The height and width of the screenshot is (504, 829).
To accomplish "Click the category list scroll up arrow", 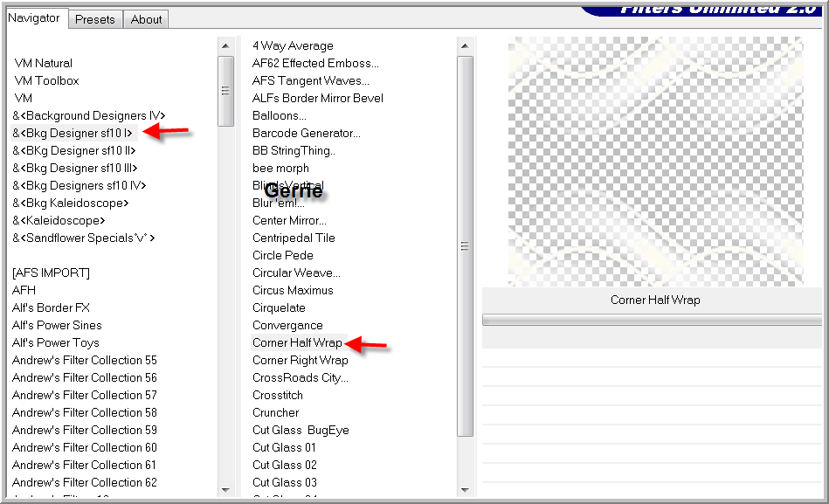I will click(x=225, y=46).
